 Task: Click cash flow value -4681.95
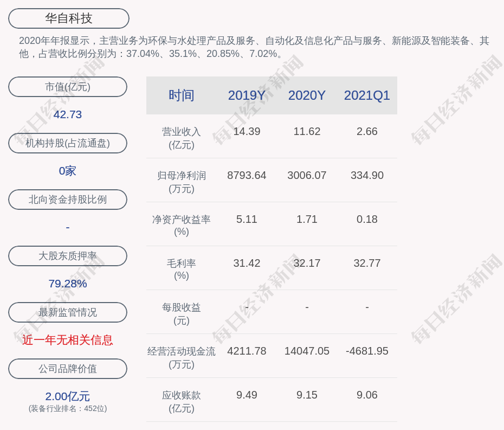coord(367,351)
